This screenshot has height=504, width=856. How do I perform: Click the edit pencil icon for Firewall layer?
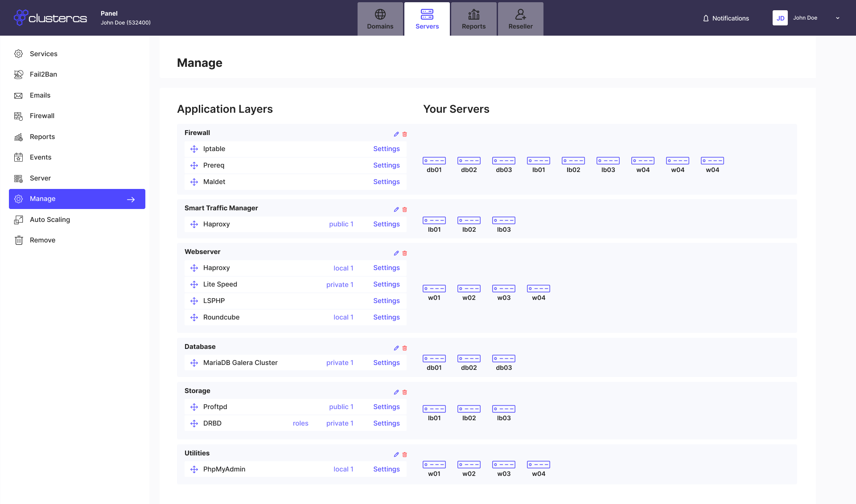pos(396,134)
